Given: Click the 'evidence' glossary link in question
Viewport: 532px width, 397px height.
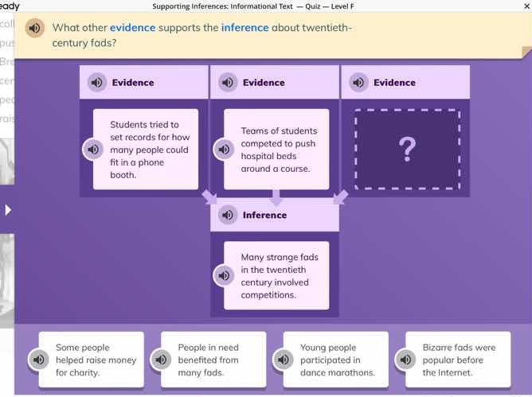Looking at the screenshot, I should 133,28.
